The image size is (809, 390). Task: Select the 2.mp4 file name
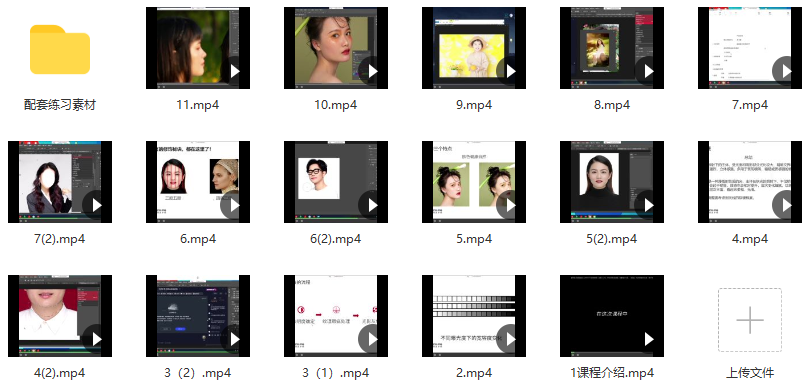[x=474, y=372]
